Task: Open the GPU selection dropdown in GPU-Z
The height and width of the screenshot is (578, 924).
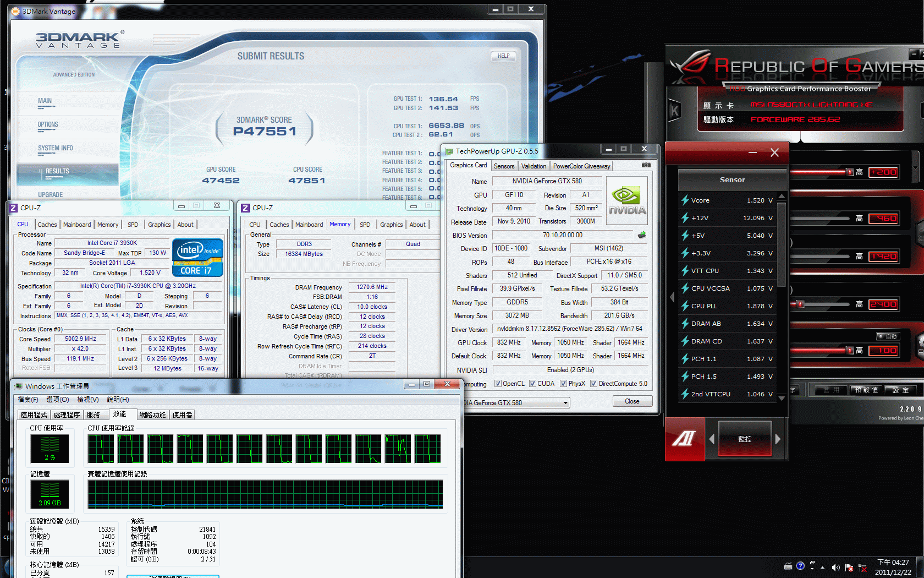Action: coord(565,403)
